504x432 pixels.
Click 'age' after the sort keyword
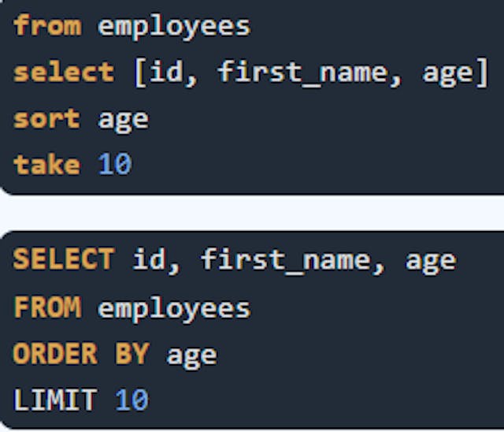pos(124,121)
